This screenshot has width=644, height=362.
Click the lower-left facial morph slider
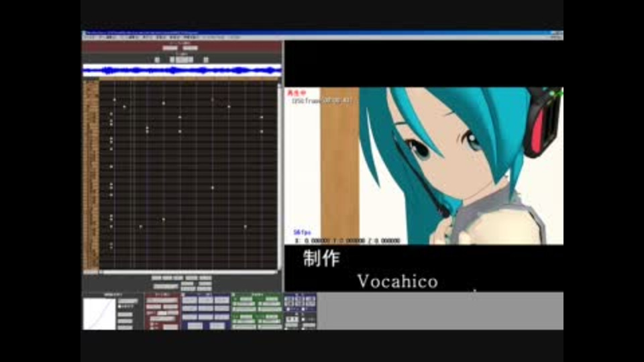pos(244,326)
